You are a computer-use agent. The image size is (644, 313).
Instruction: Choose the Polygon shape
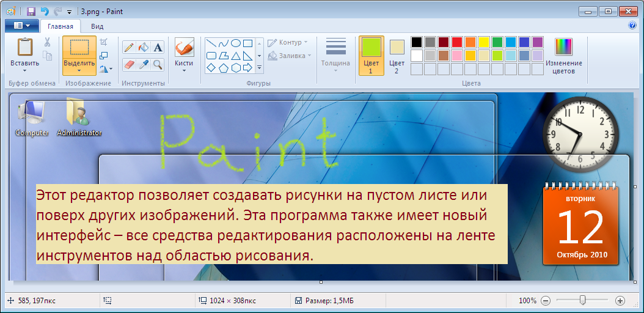[224, 56]
